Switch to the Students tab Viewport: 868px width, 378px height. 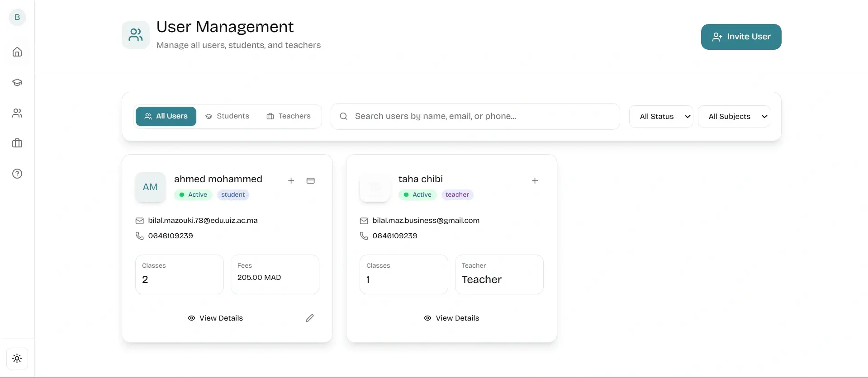tap(228, 117)
